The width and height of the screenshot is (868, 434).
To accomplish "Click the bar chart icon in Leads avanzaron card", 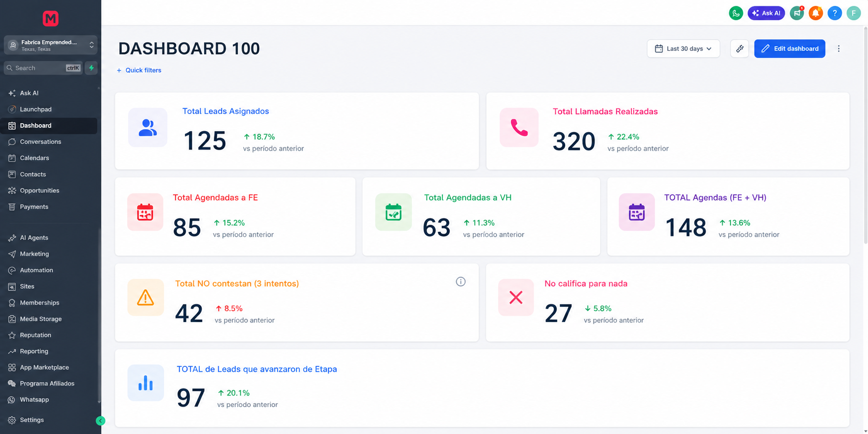I will (146, 383).
